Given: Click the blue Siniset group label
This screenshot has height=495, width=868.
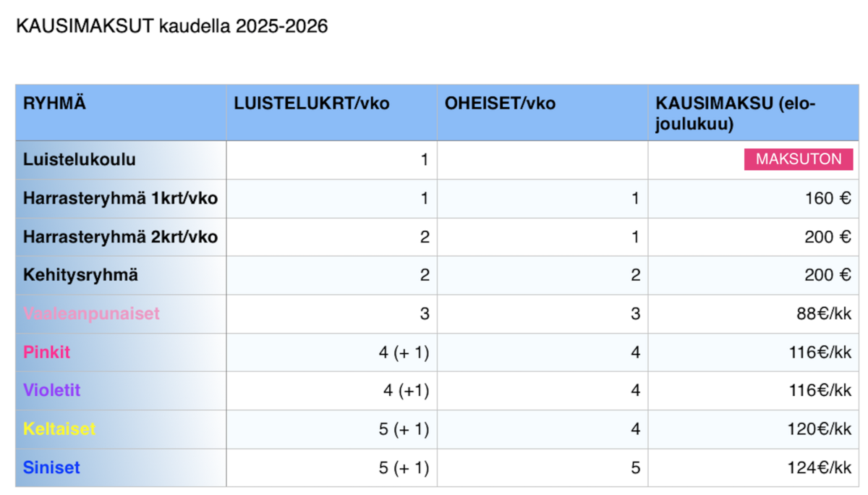Looking at the screenshot, I should coord(51,467).
